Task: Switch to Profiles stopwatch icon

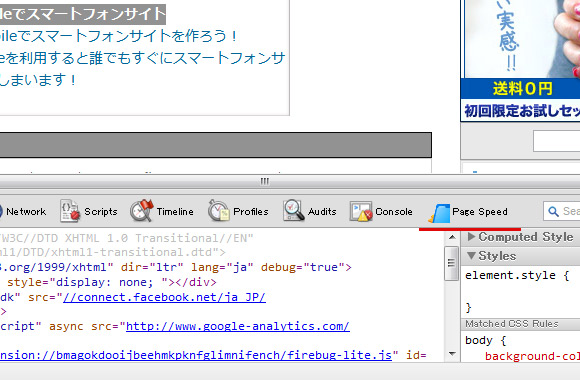Action: point(219,211)
